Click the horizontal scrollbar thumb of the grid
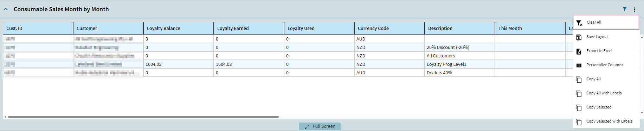 pos(143,117)
